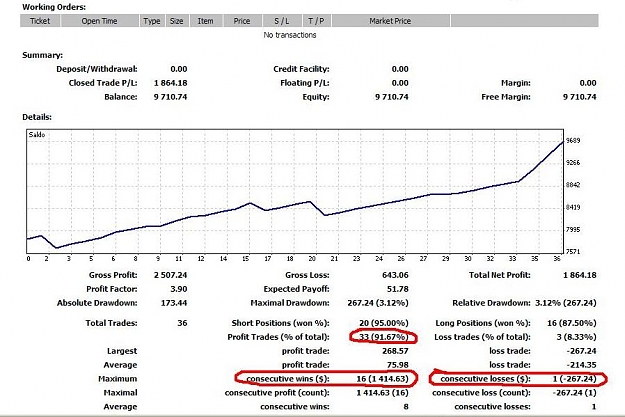
Task: Click the Balance value 9 710.74
Action: click(171, 97)
